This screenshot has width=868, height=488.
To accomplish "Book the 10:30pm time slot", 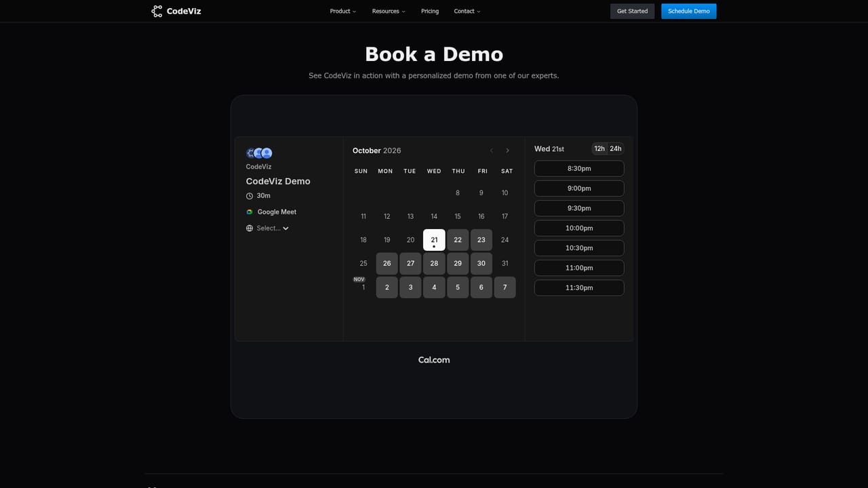I will click(x=579, y=248).
